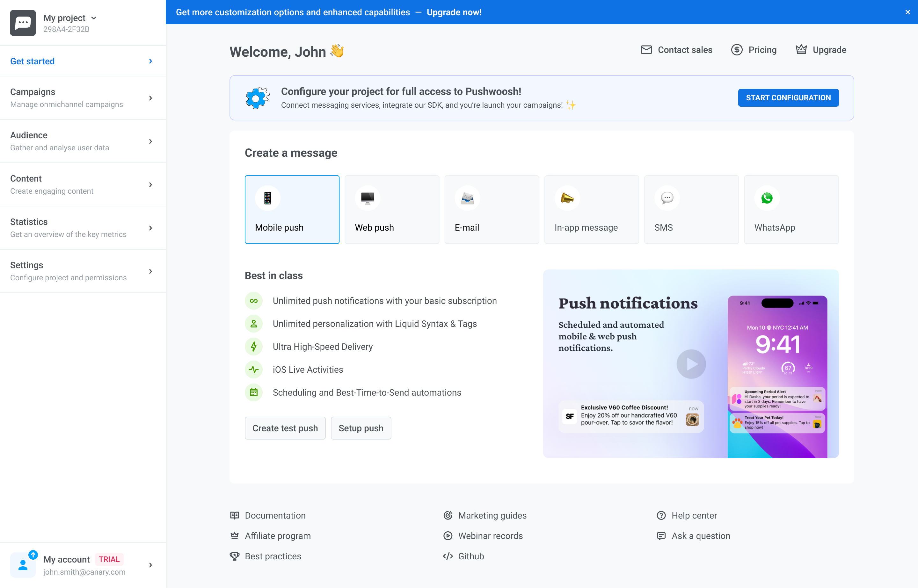918x588 pixels.
Task: Click the person personalization icon
Action: tap(254, 324)
